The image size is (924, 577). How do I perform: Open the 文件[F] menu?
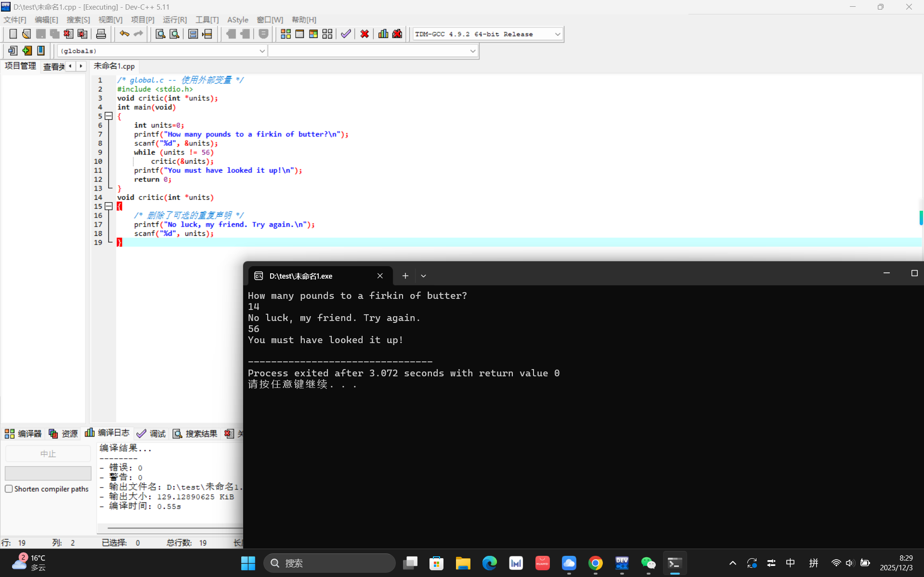(x=15, y=20)
